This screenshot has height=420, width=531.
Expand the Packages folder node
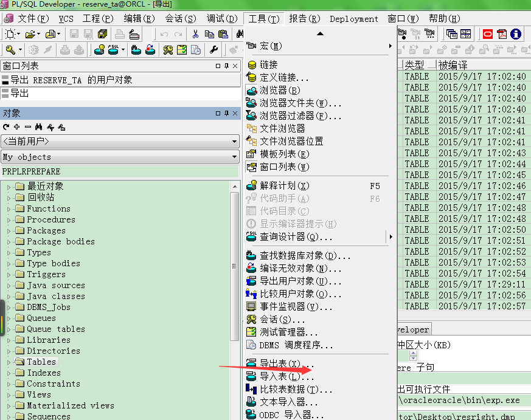(9, 231)
